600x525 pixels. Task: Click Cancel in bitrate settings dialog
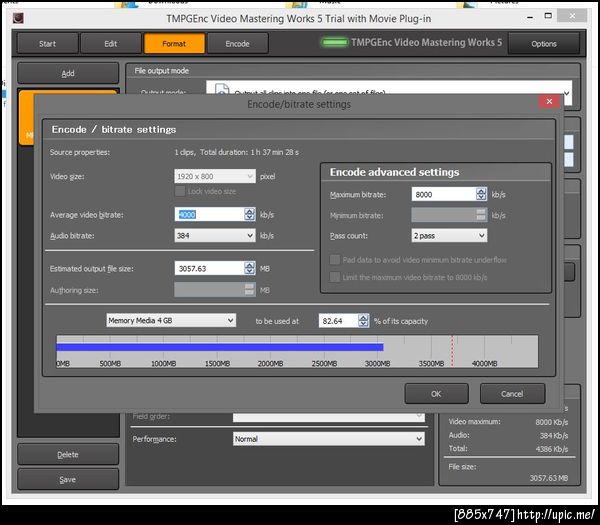512,394
